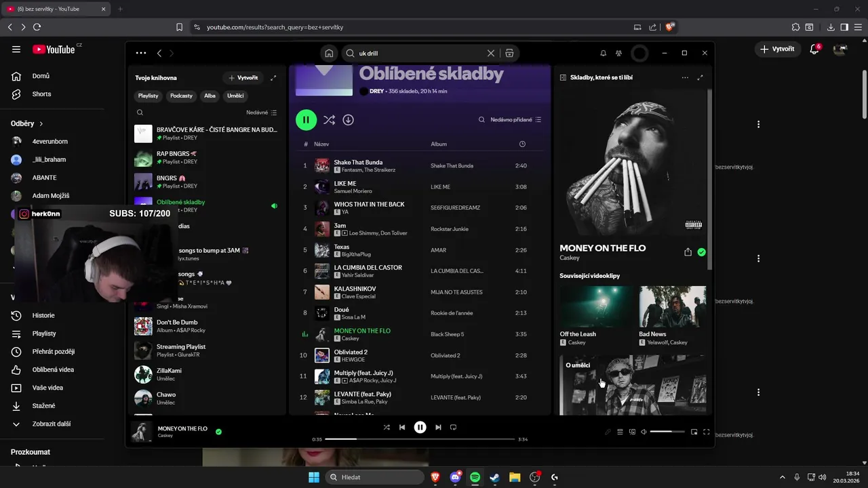
Task: Open the Spotify three-dot menu at top left
Action: click(140, 53)
